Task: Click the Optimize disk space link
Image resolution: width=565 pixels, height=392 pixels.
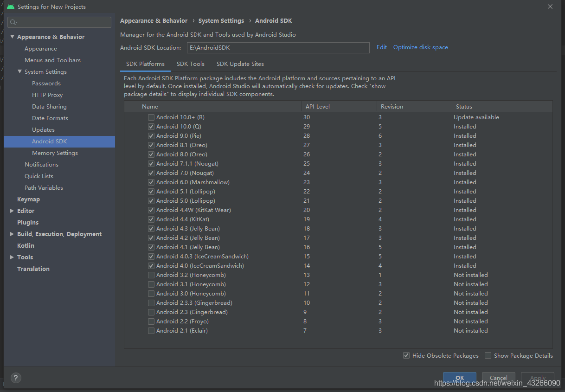Action: click(x=421, y=47)
